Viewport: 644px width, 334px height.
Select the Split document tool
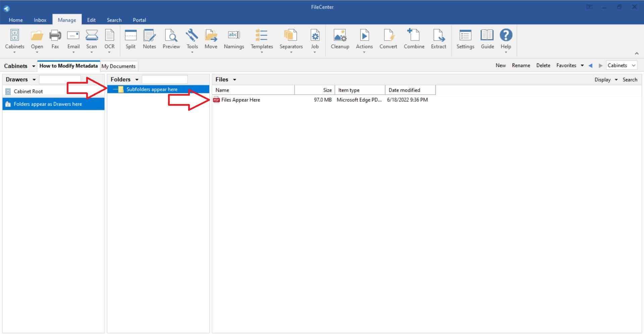[x=130, y=40]
